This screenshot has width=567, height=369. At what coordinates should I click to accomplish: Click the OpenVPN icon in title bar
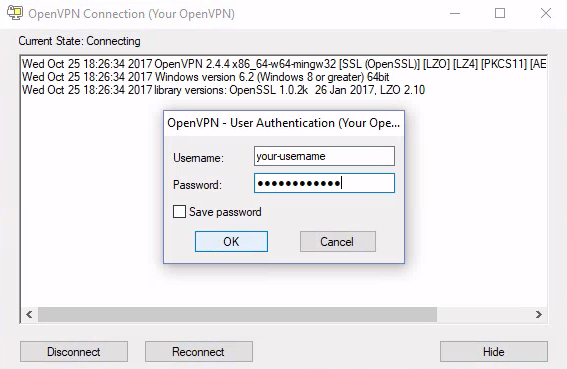click(x=15, y=13)
